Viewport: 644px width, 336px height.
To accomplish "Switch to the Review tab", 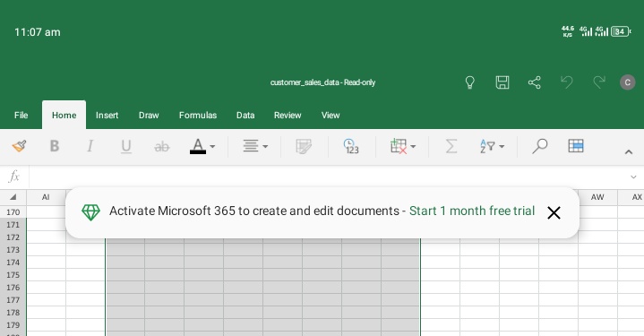I will (288, 116).
